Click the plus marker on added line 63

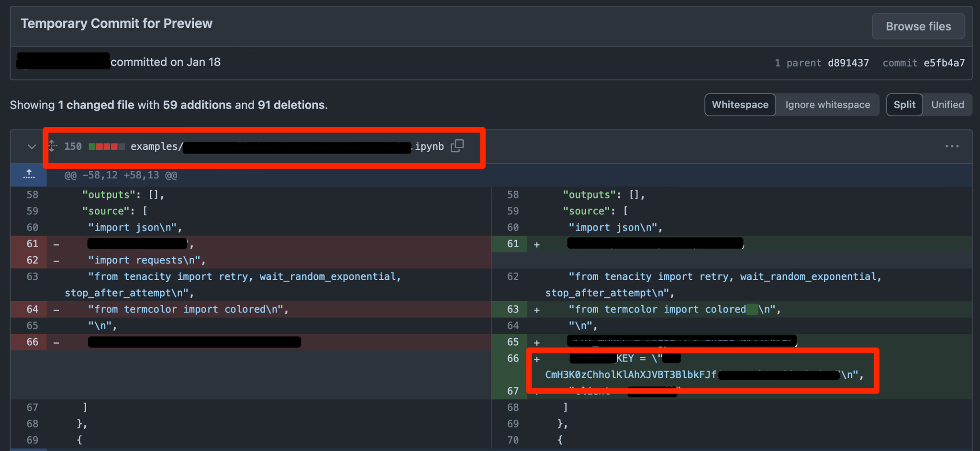(537, 310)
